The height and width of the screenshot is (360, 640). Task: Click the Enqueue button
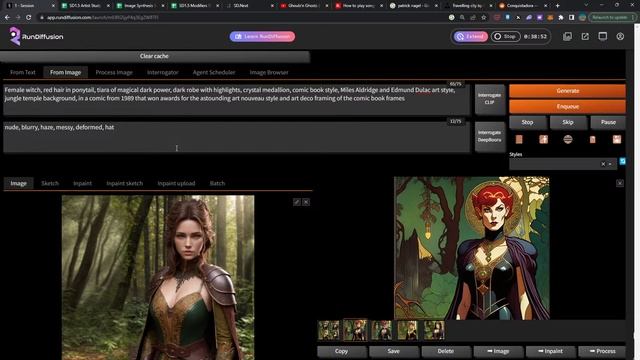coord(567,107)
